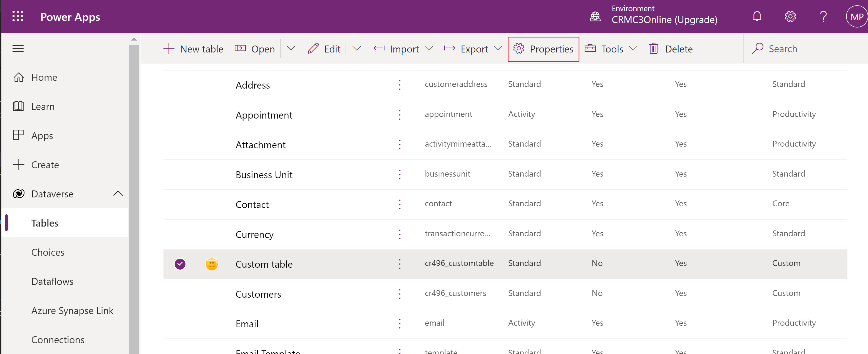Select the Choices menu item
Image resolution: width=868 pixels, height=354 pixels.
(47, 252)
